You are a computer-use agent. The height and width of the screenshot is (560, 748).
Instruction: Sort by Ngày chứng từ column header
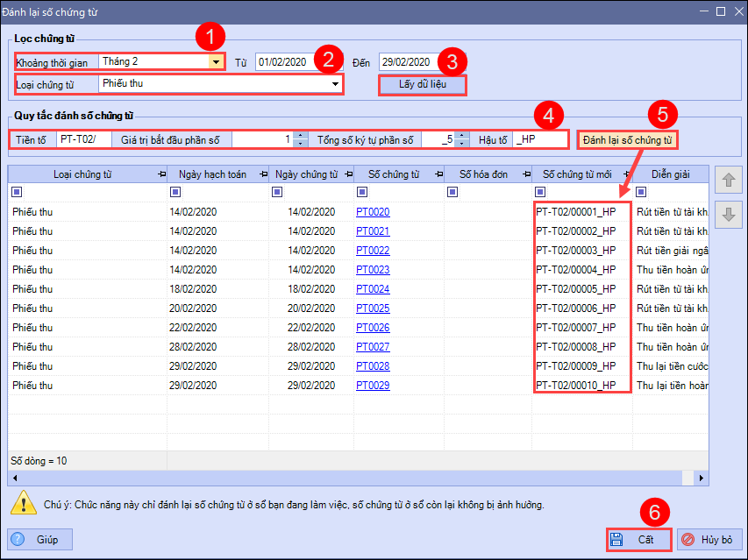[306, 174]
